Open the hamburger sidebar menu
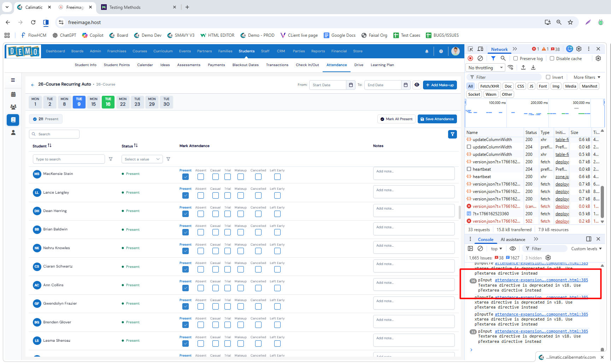Image resolution: width=611 pixels, height=364 pixels. (x=13, y=80)
